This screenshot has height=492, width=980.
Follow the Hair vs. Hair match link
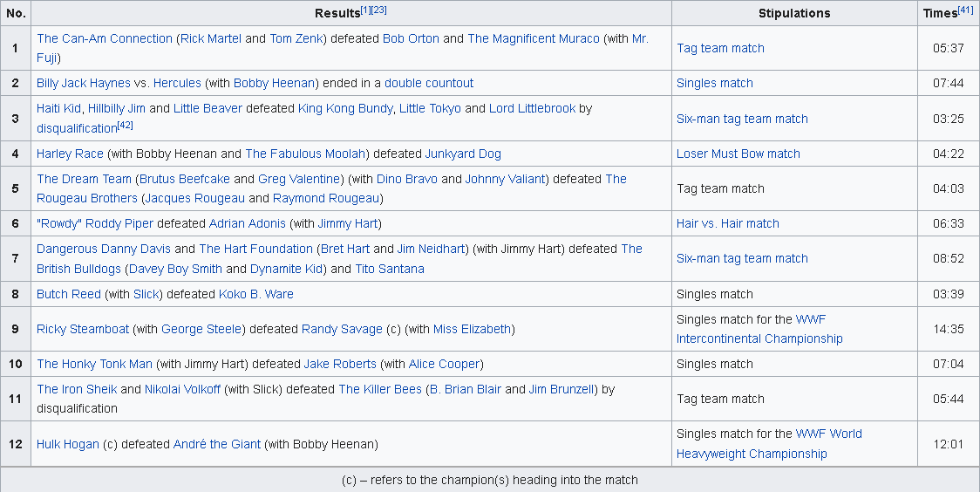pos(727,223)
